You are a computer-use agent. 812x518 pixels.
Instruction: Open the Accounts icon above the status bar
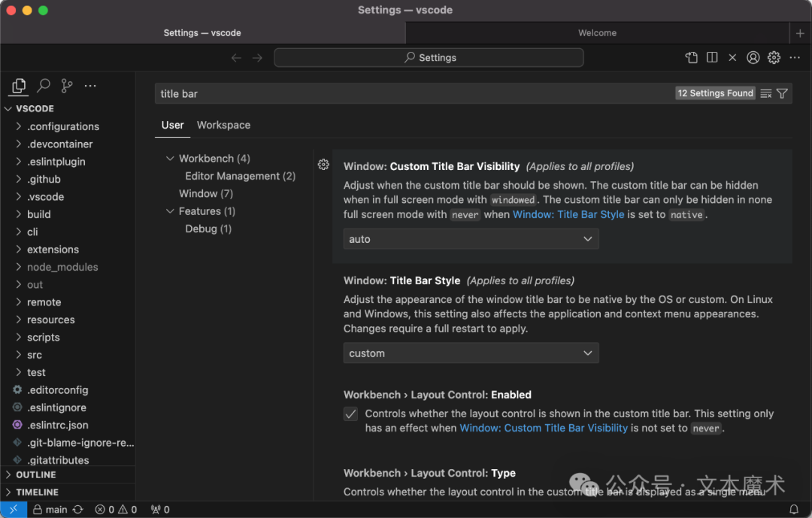[x=753, y=57]
